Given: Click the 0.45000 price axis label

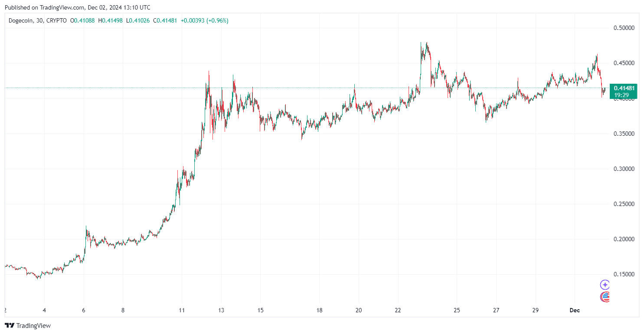Looking at the screenshot, I should pos(624,63).
